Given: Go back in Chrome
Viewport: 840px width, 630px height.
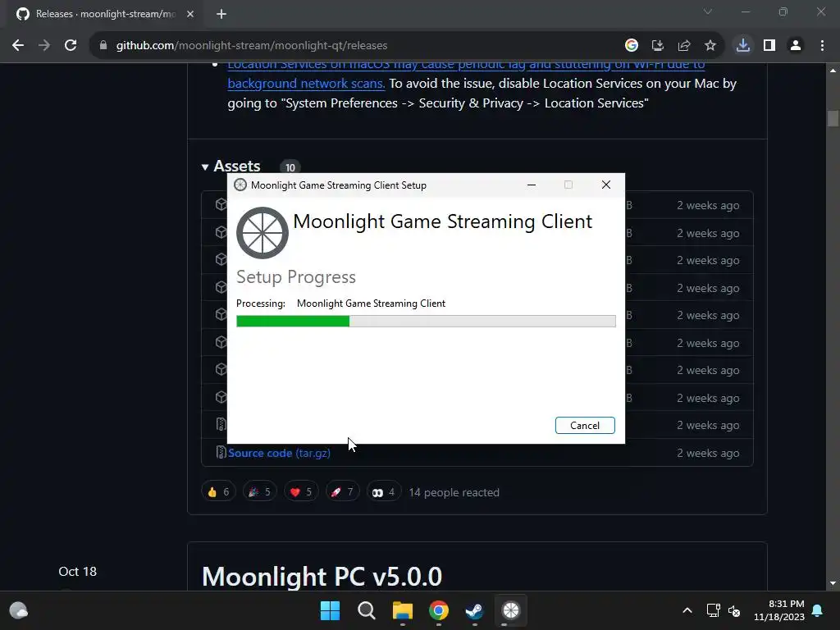Looking at the screenshot, I should [18, 46].
